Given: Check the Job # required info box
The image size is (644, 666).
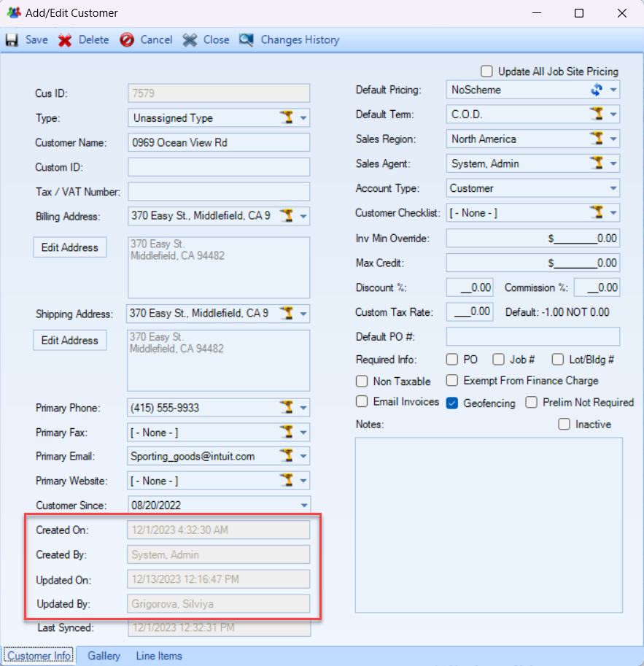Looking at the screenshot, I should pyautogui.click(x=498, y=360).
